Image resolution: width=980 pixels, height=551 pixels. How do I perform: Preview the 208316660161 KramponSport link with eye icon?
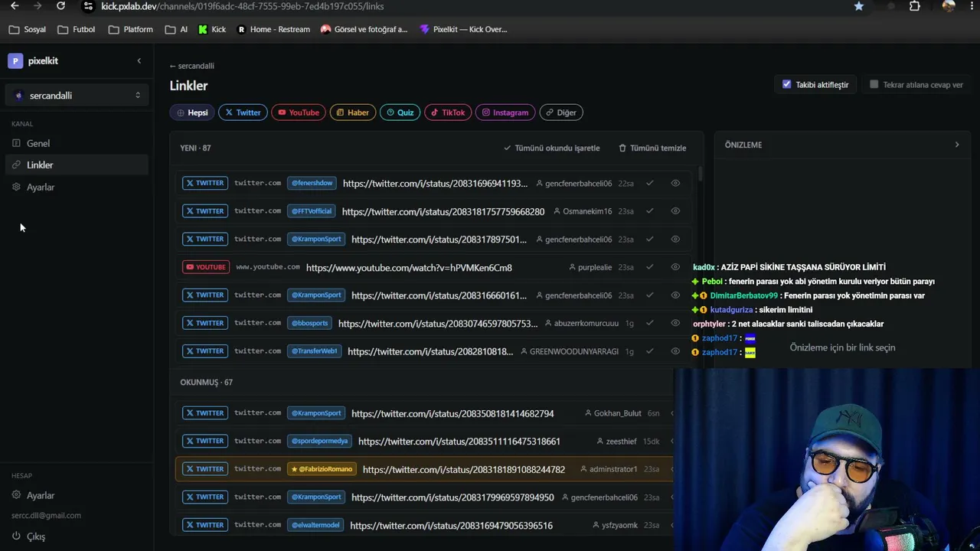pos(675,295)
